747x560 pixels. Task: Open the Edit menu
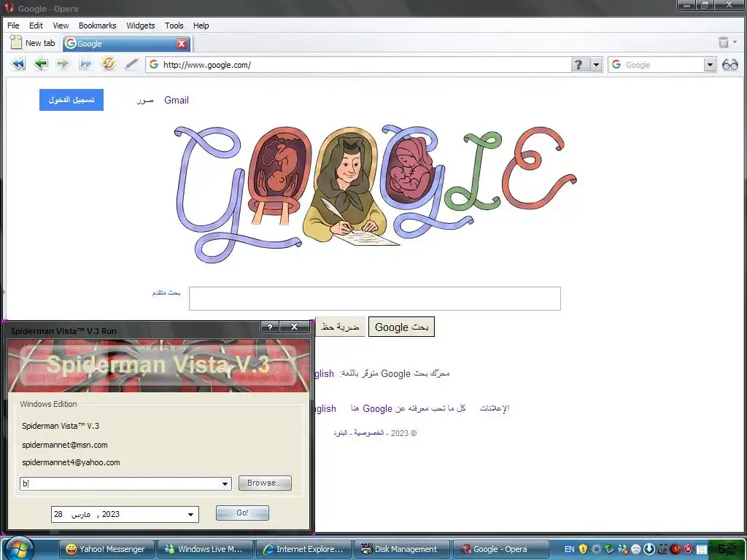[x=36, y=26]
